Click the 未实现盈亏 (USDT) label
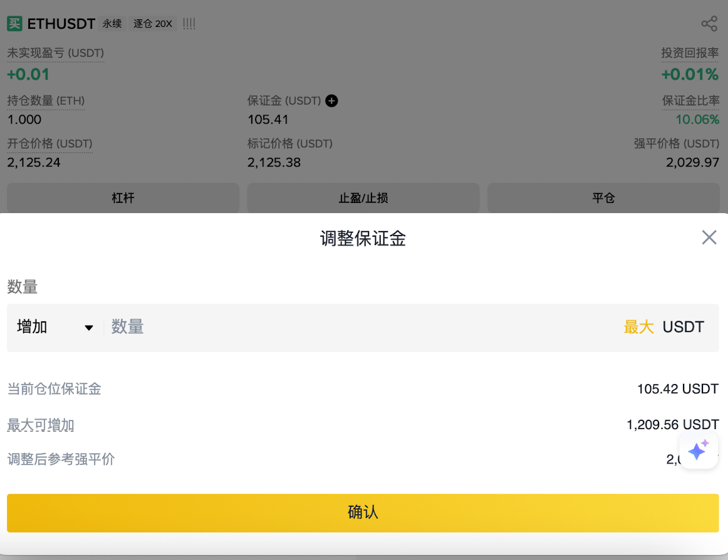728x560 pixels. click(55, 53)
